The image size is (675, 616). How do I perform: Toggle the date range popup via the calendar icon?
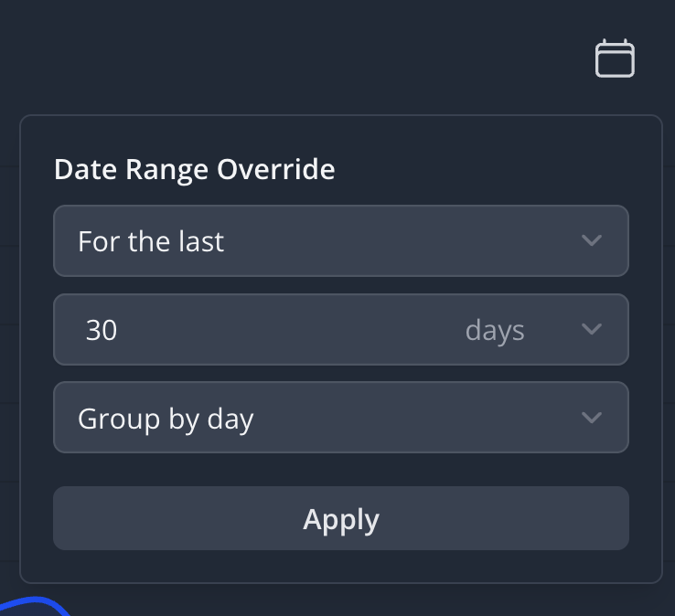[615, 59]
